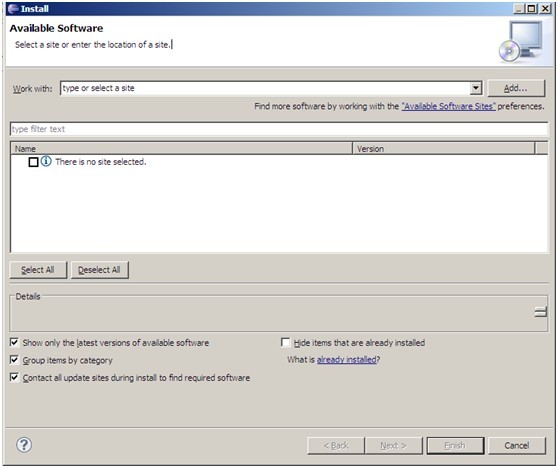Click the Select All button

click(38, 270)
